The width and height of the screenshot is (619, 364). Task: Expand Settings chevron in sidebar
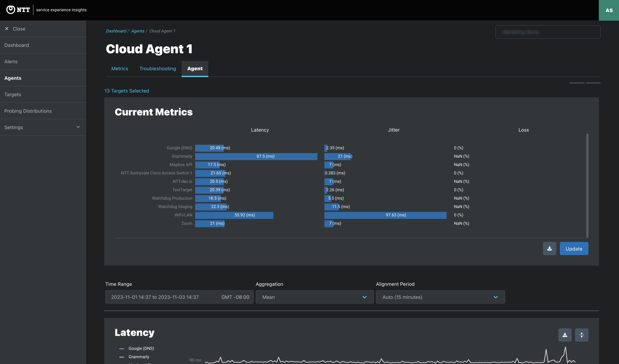coord(78,127)
